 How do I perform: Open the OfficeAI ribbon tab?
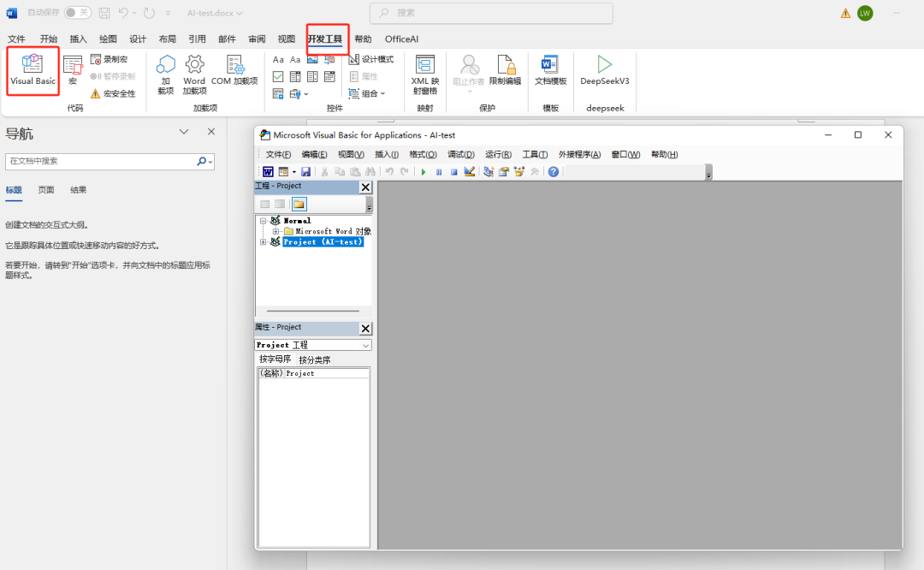(401, 39)
